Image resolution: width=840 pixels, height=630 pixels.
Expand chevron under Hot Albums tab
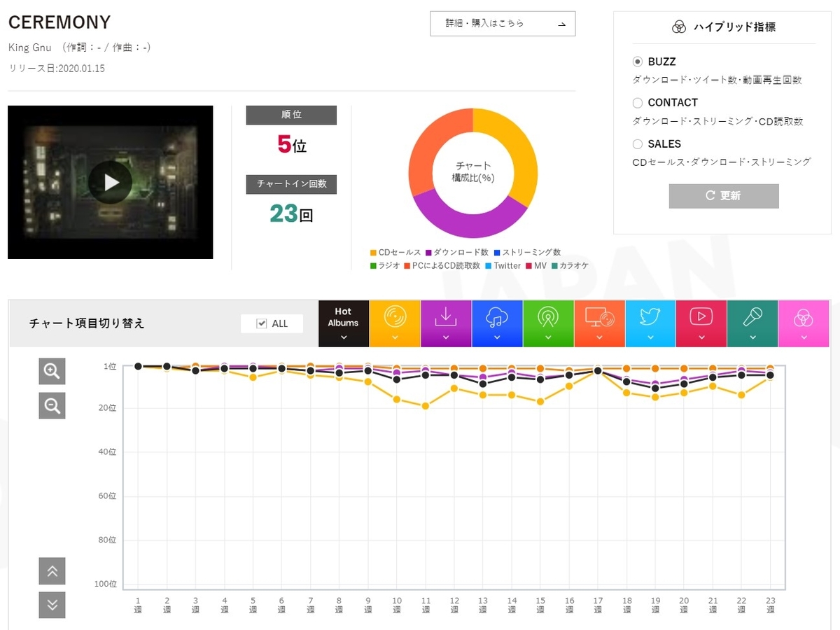(x=343, y=337)
